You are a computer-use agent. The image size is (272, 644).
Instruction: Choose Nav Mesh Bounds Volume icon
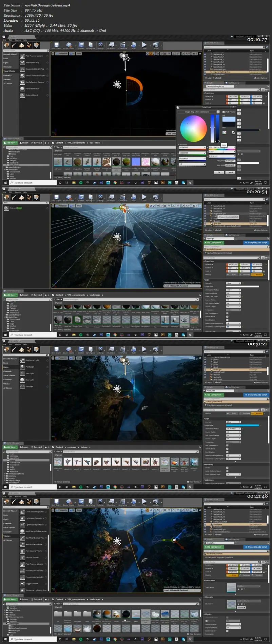pos(22,538)
